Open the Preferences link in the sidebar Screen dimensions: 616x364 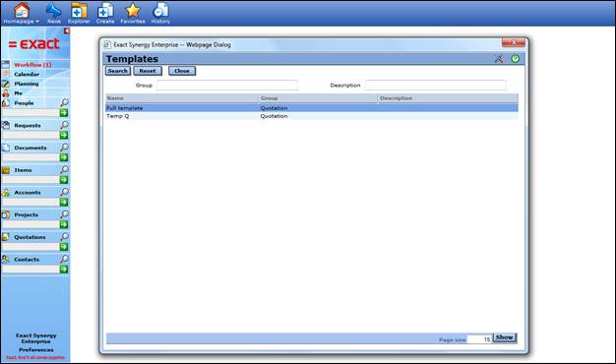pyautogui.click(x=36, y=350)
